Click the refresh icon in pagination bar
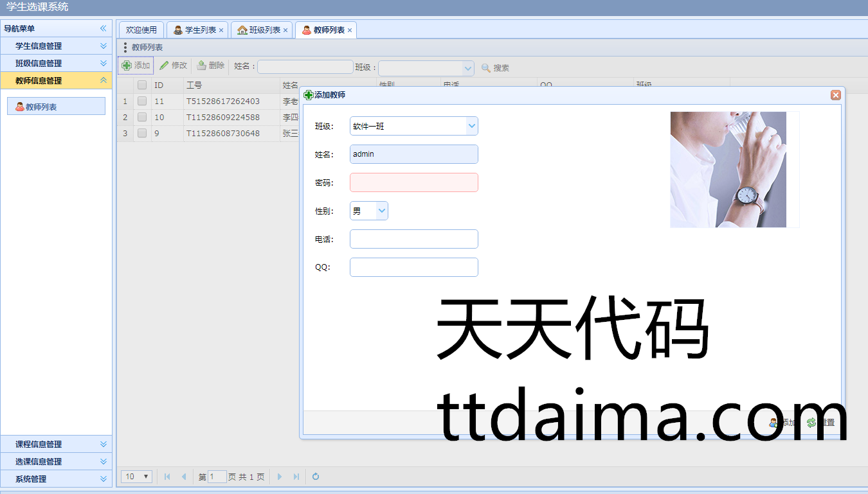 pos(316,477)
